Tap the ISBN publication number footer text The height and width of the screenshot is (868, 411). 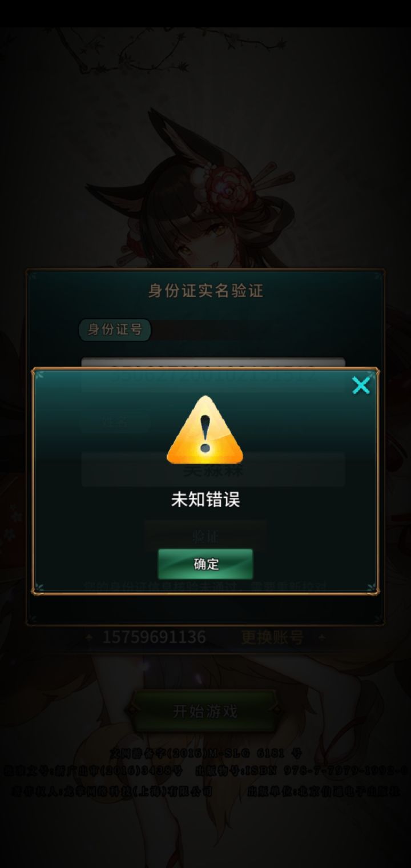point(303,771)
